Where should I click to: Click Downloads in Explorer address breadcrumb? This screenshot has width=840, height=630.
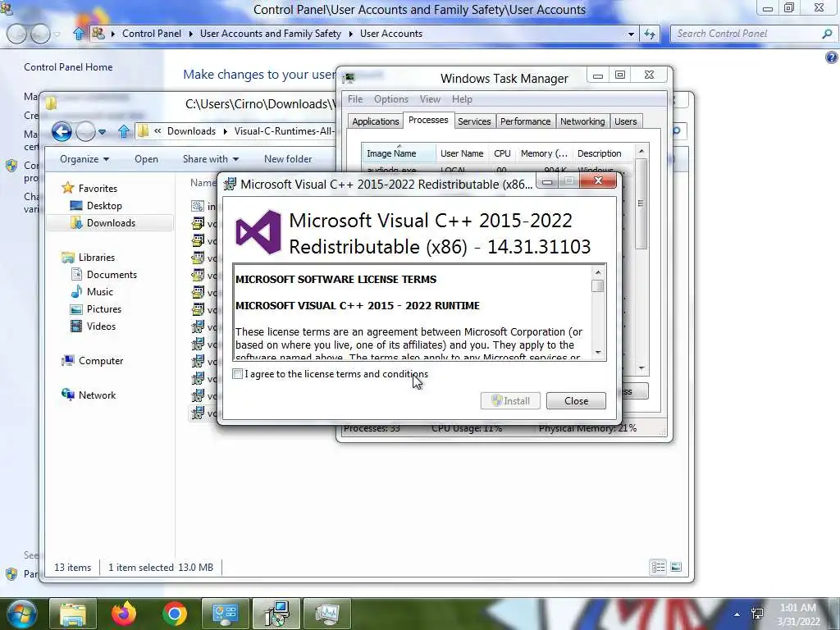(191, 131)
